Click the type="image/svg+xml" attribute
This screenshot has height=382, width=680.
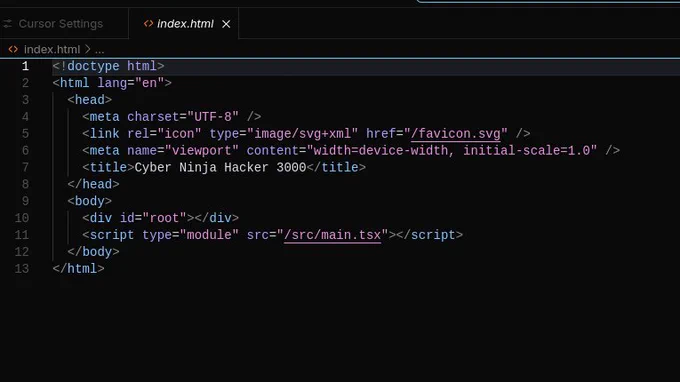tap(284, 134)
